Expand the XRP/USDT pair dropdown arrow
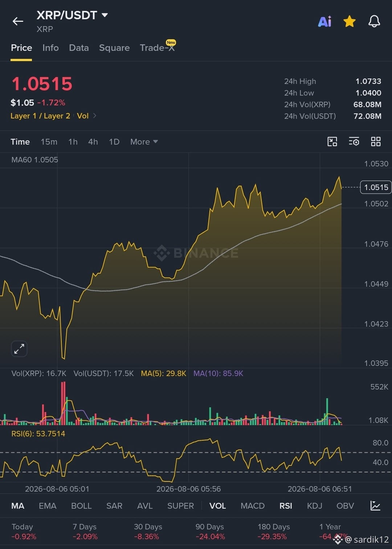 [x=105, y=15]
